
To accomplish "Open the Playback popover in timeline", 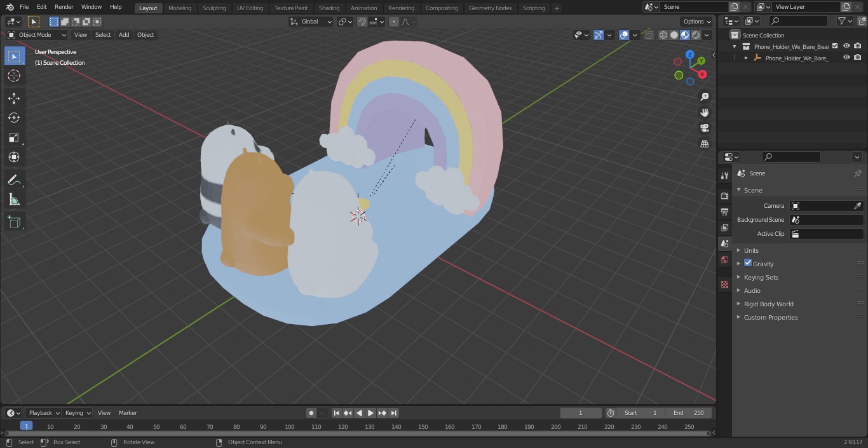I will click(x=44, y=413).
